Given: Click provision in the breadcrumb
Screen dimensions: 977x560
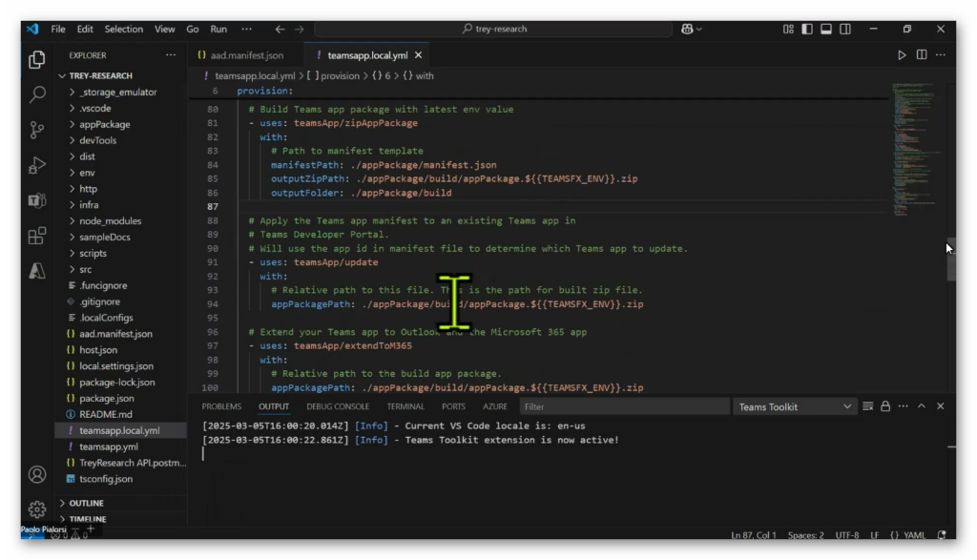Looking at the screenshot, I should click(340, 75).
